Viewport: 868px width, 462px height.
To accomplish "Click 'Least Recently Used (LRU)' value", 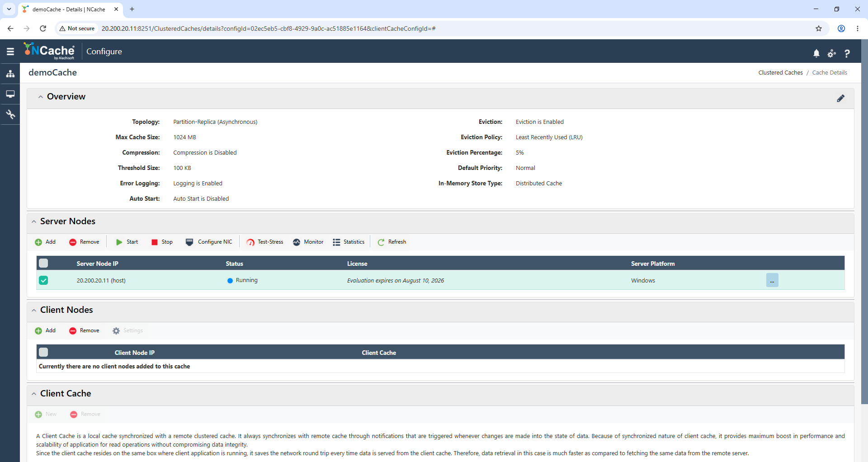I will click(x=549, y=137).
